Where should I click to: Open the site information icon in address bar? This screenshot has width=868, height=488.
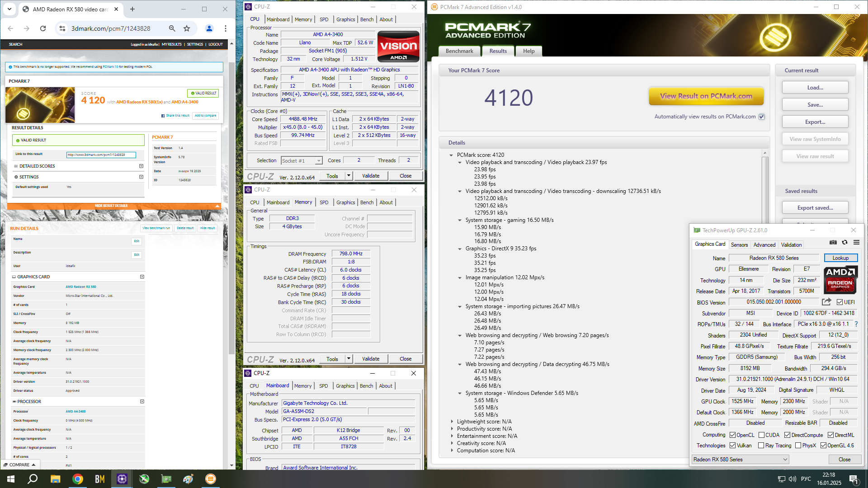click(62, 28)
